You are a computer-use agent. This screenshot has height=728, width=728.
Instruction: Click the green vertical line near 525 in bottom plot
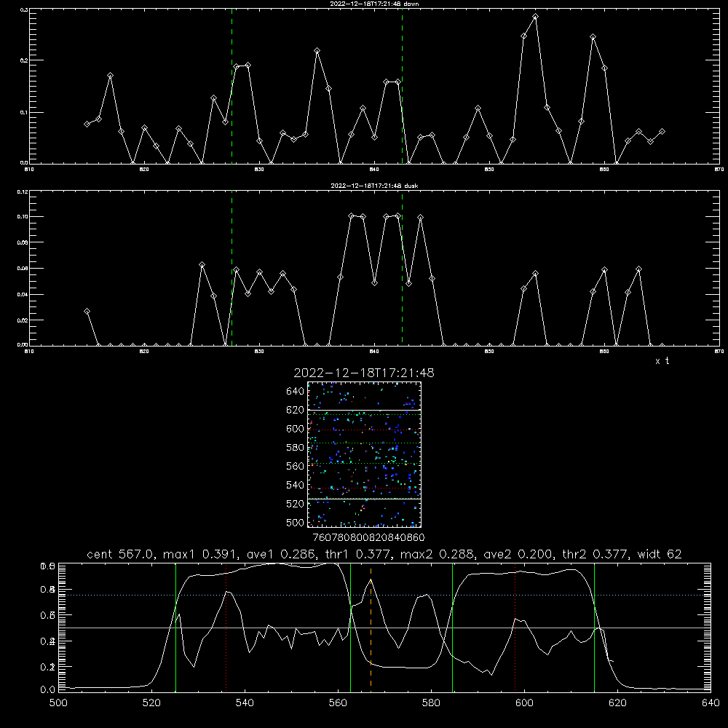tap(175, 627)
